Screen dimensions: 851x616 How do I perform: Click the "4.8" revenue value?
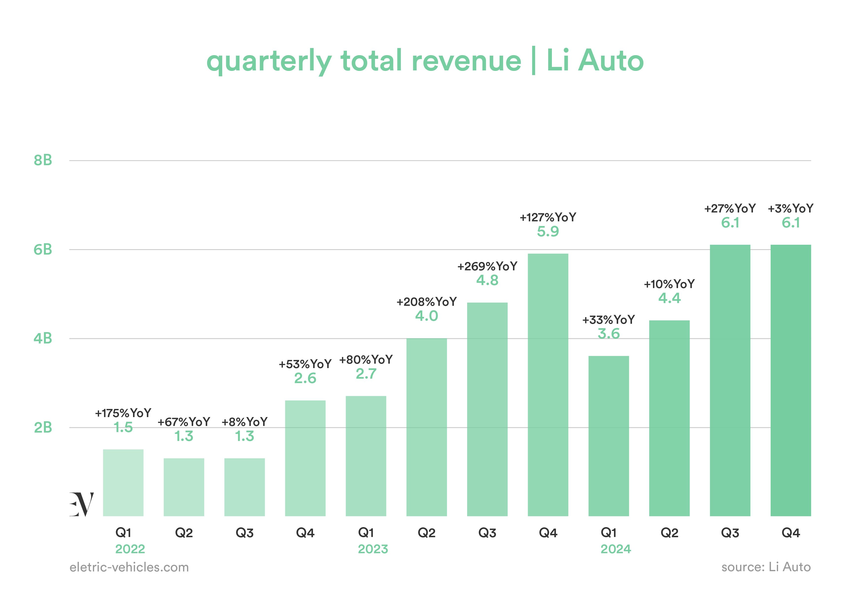click(487, 280)
